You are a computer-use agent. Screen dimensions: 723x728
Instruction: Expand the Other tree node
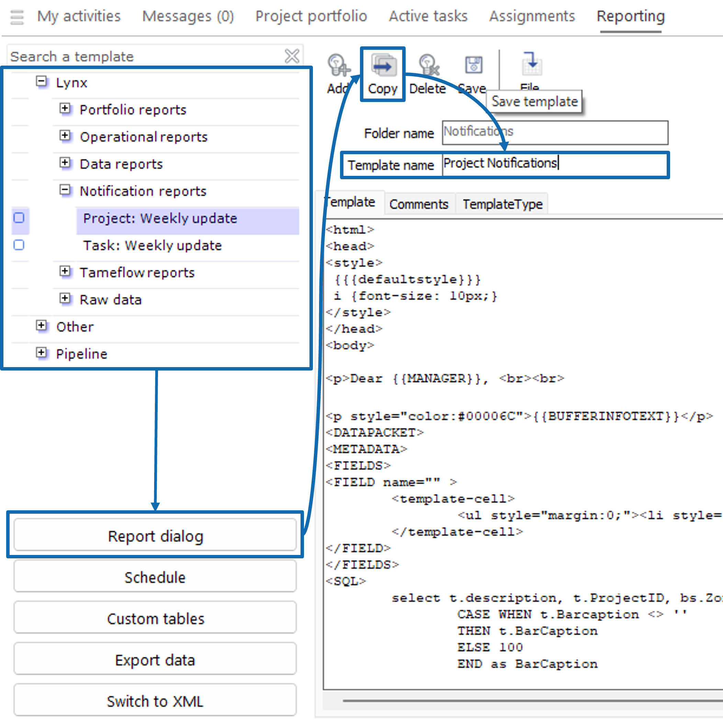42,325
